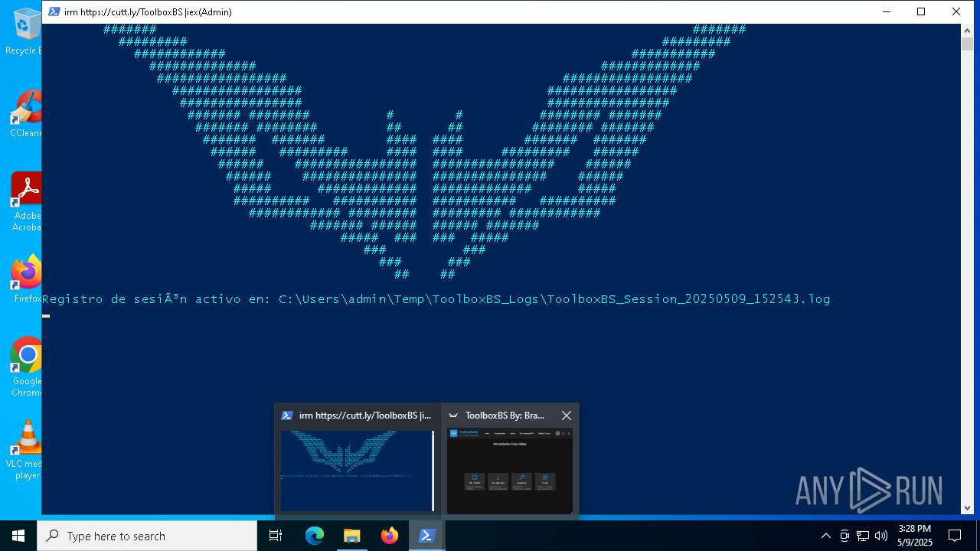
Task: Open File Explorer from the taskbar
Action: point(351,536)
